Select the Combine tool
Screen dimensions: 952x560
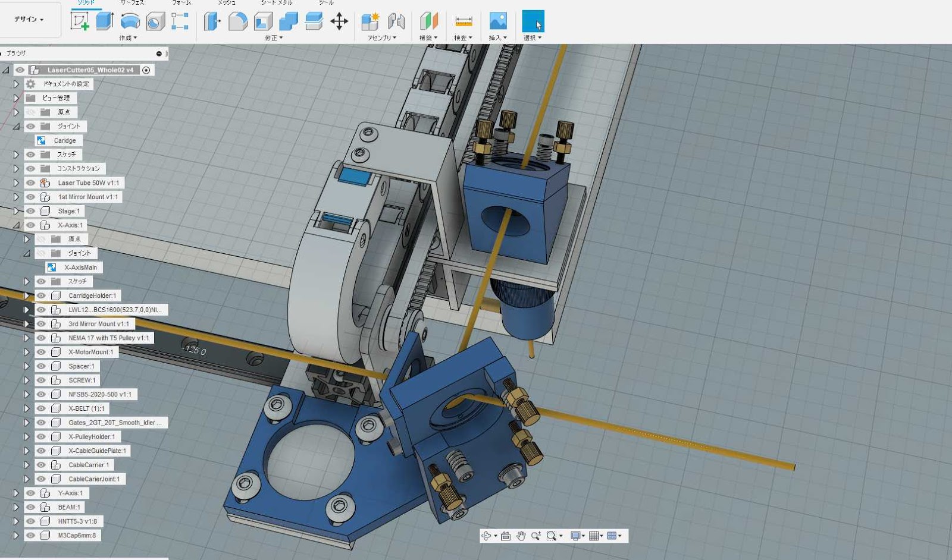[x=289, y=21]
